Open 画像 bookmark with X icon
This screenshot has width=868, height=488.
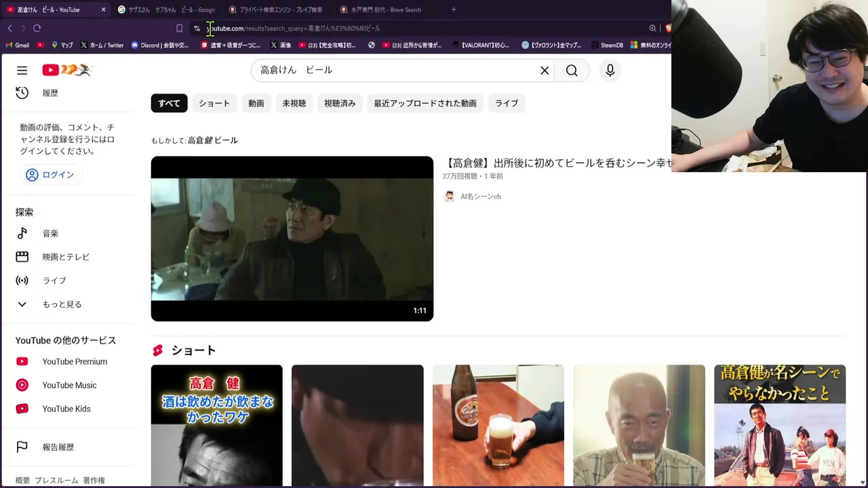281,45
